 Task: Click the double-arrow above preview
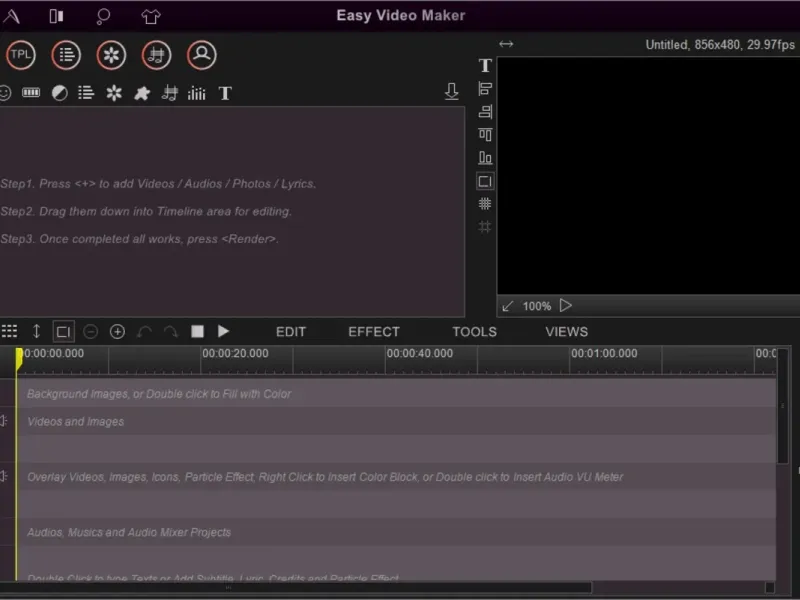[506, 44]
